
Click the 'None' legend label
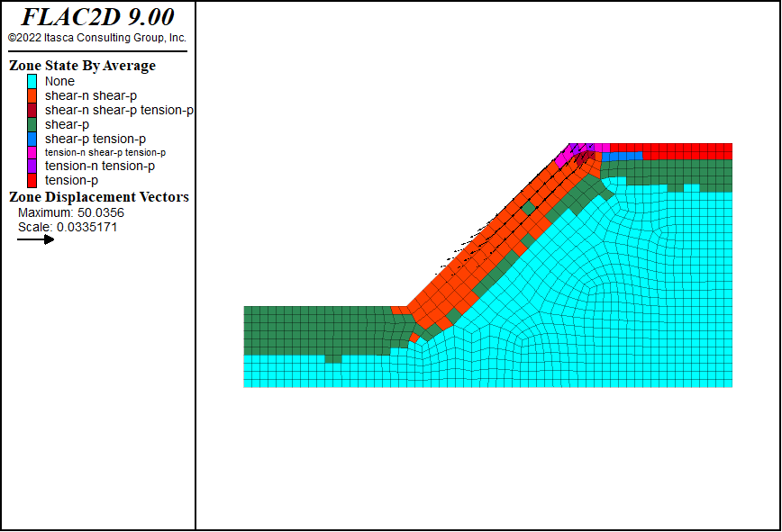[59, 81]
